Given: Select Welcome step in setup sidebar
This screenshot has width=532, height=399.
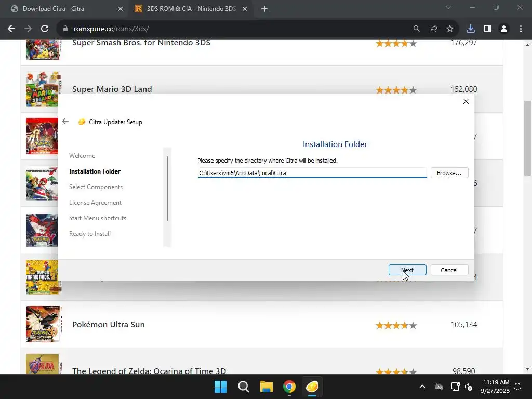Looking at the screenshot, I should click(82, 156).
